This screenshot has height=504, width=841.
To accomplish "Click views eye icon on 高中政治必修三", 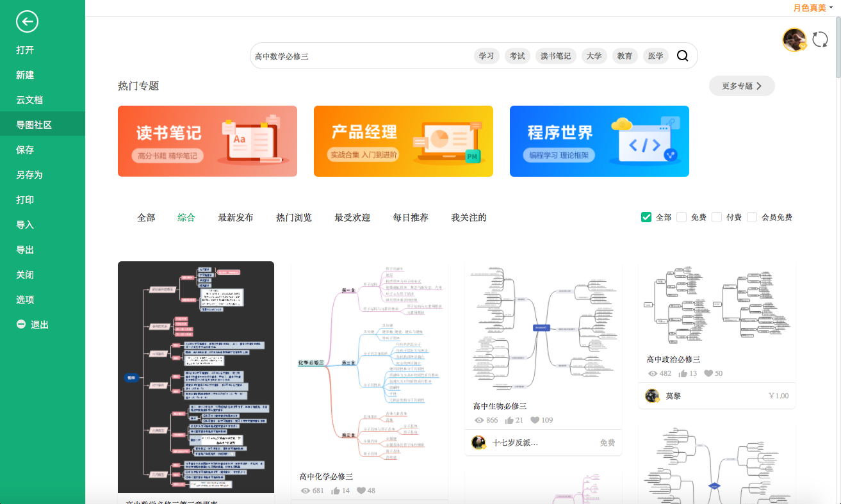I will tap(653, 373).
